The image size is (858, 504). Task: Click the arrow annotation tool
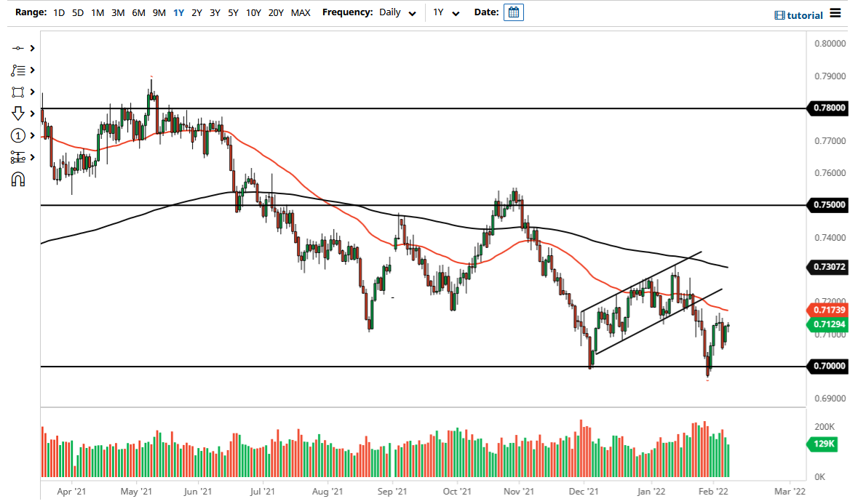coord(18,113)
